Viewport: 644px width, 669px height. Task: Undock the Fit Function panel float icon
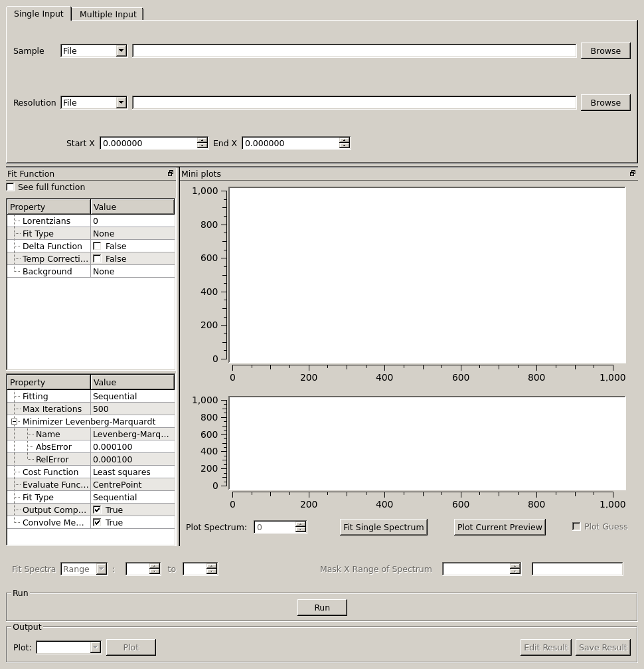171,173
